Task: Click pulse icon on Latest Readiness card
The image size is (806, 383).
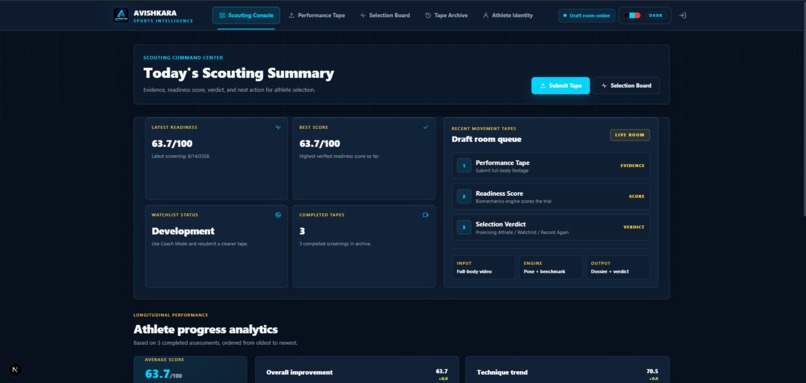Action: pos(278,127)
